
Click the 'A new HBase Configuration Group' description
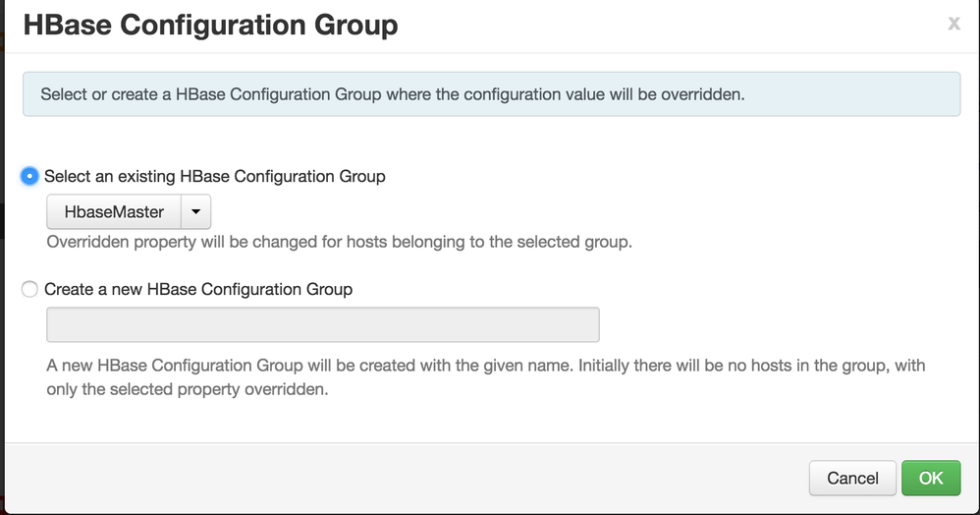click(486, 366)
